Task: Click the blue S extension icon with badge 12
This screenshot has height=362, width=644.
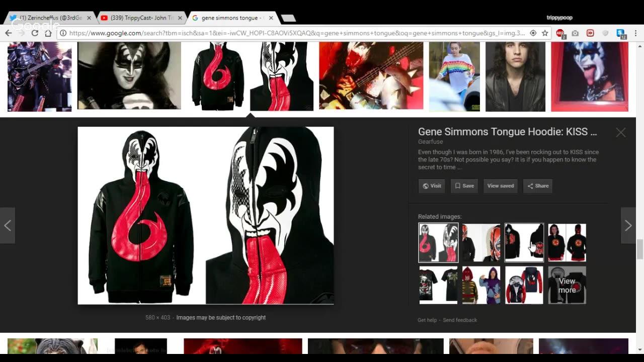Action: (621, 33)
